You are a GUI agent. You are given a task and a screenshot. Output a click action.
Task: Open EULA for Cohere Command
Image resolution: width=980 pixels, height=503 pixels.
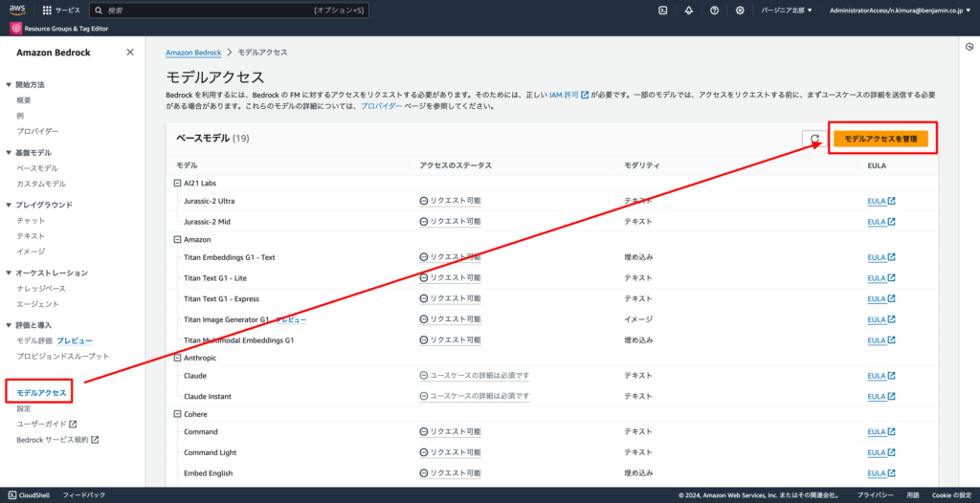pos(881,432)
